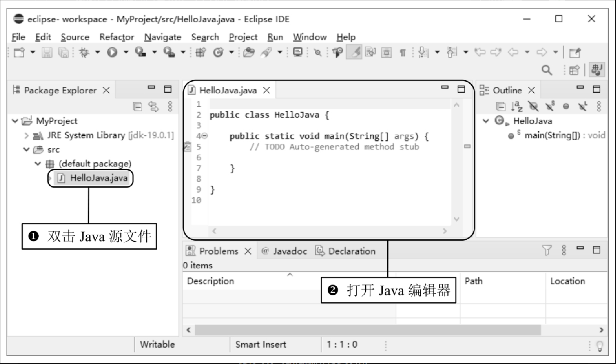Select main(String[]) method in Outline

coord(557,135)
